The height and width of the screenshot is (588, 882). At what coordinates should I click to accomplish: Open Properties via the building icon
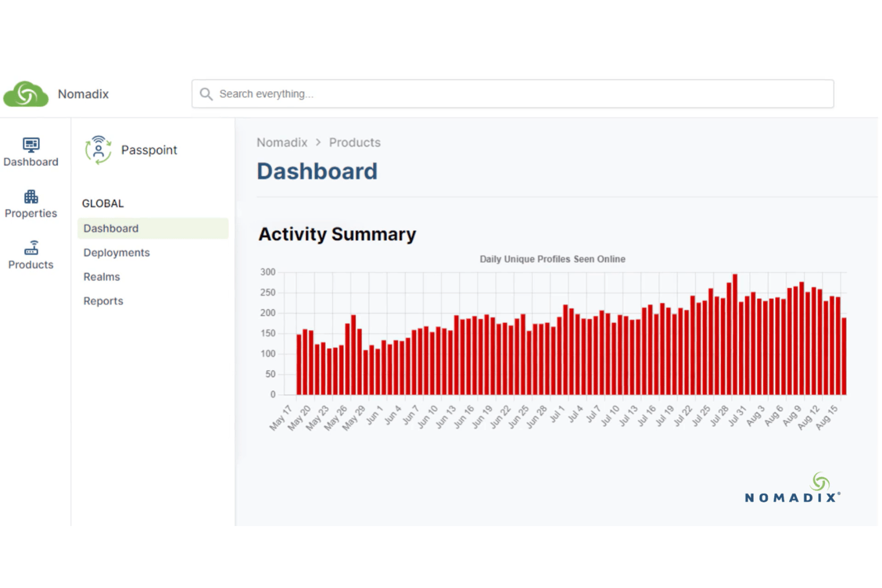coord(31,197)
